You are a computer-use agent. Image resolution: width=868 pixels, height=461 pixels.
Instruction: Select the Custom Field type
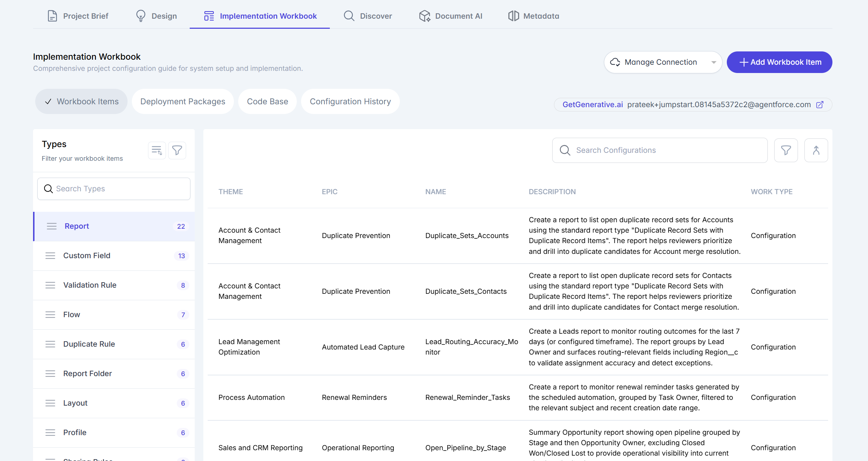(114, 256)
